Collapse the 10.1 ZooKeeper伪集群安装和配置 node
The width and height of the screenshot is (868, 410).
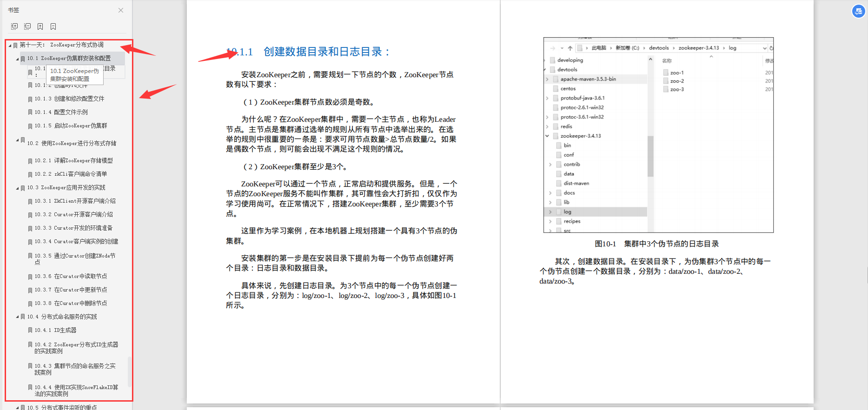17,59
